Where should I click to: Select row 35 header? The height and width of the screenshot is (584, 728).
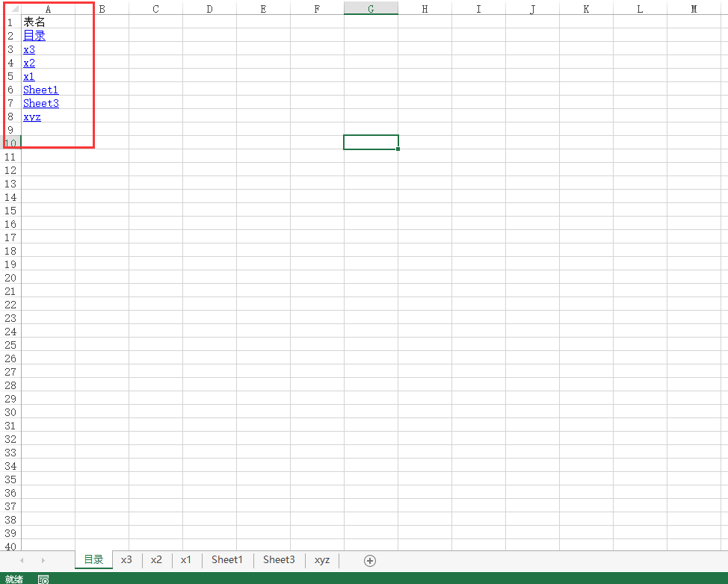coord(10,479)
